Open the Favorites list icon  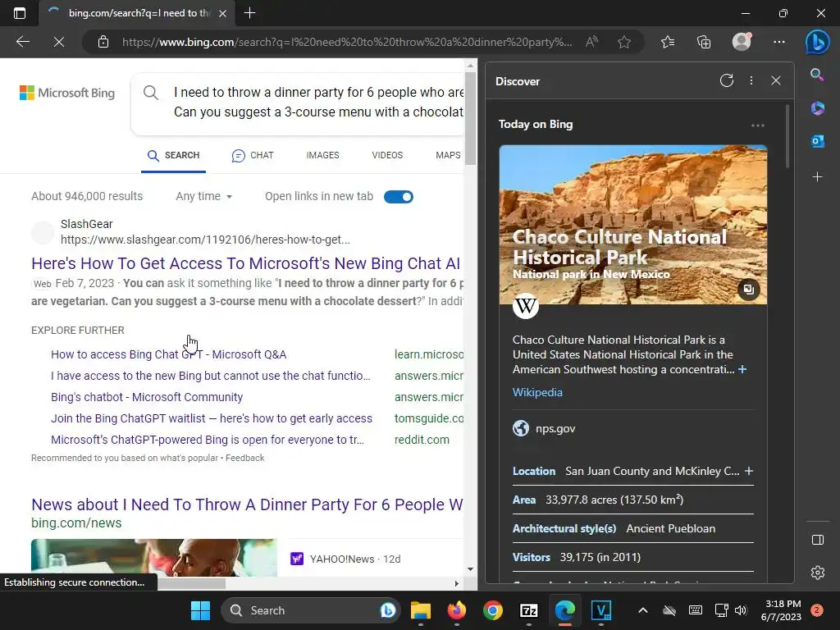tap(668, 42)
